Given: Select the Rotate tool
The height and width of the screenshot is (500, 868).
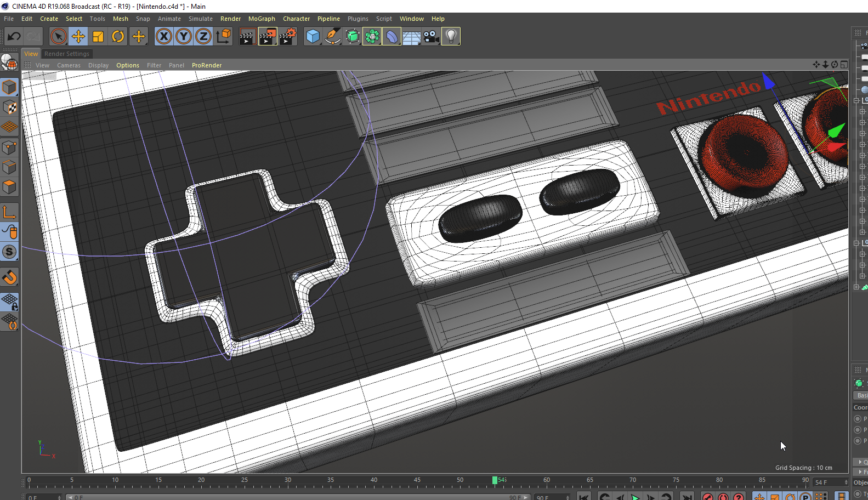Looking at the screenshot, I should click(118, 37).
